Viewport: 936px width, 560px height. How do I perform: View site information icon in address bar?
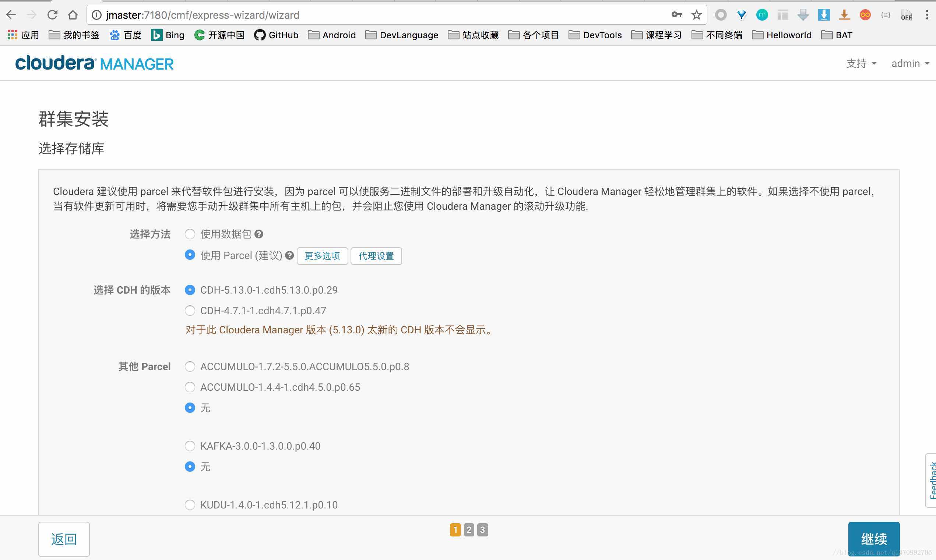pyautogui.click(x=97, y=15)
